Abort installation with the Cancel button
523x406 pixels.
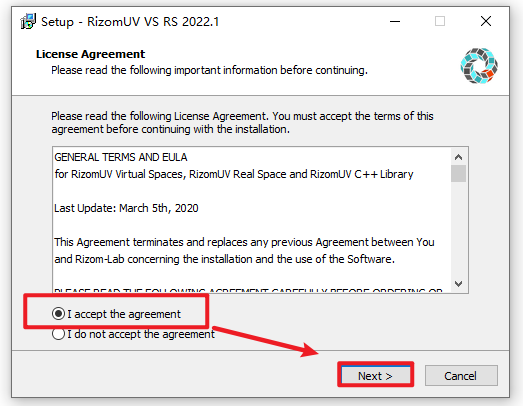(461, 376)
